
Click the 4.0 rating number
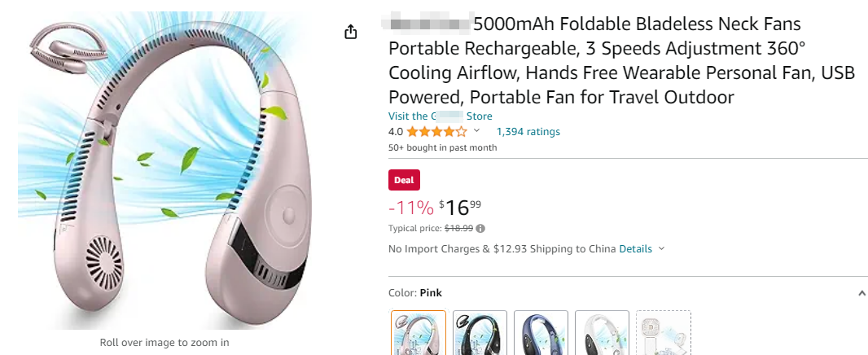tap(396, 131)
